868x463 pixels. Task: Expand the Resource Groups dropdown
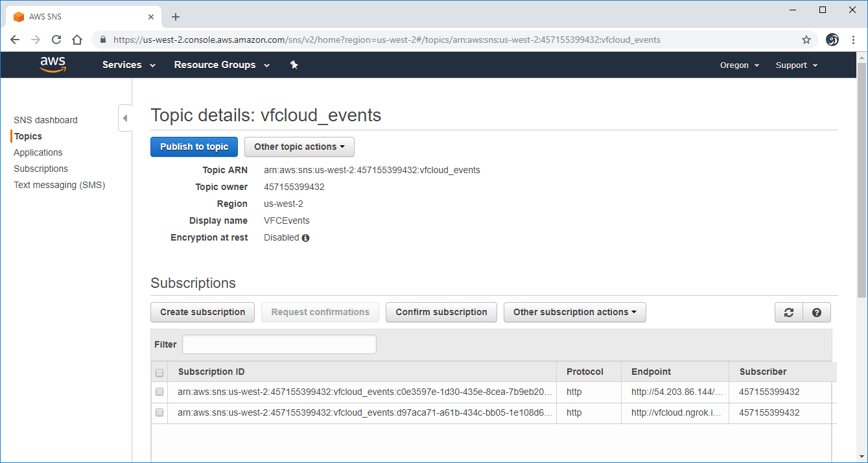point(222,65)
